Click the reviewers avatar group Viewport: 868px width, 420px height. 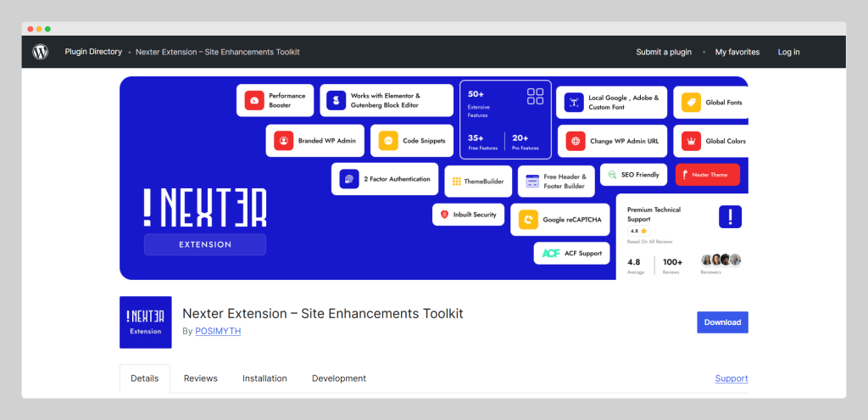(721, 260)
